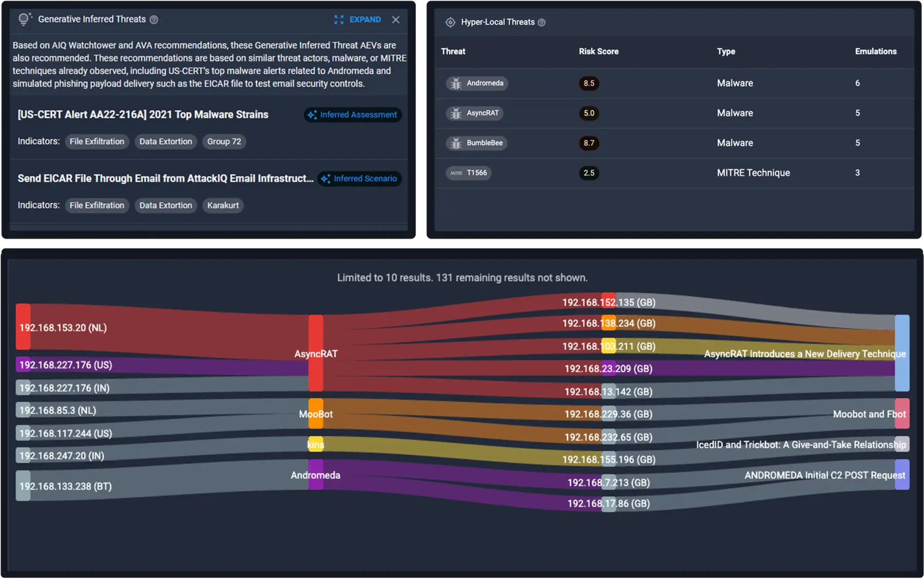Click the MITRE icon on T1566 tag
The width and height of the screenshot is (924, 579).
(x=456, y=173)
